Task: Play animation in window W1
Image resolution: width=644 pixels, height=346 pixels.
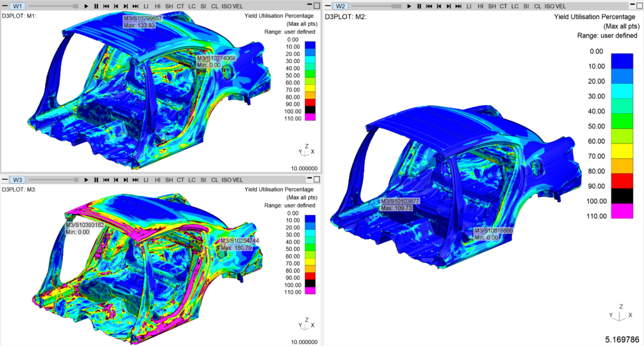Action: [x=86, y=6]
